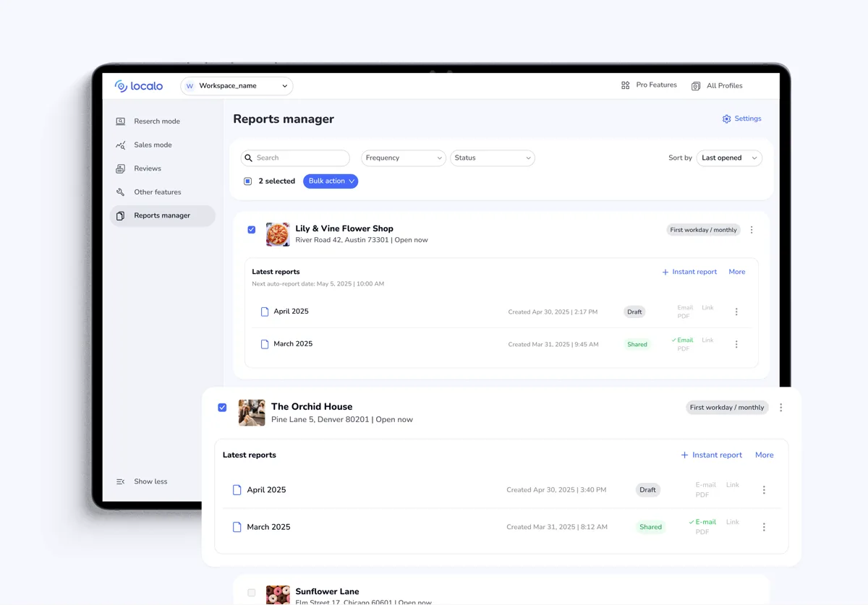Click the Lily & Vine Flower Shop pizza thumbnail
This screenshot has height=605, width=868.
[x=278, y=234]
